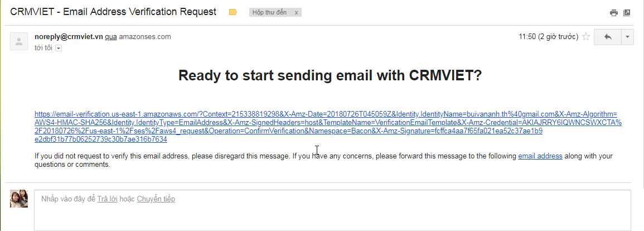
Task: Click the "Ready to start sending email" heading
Action: tap(330, 76)
